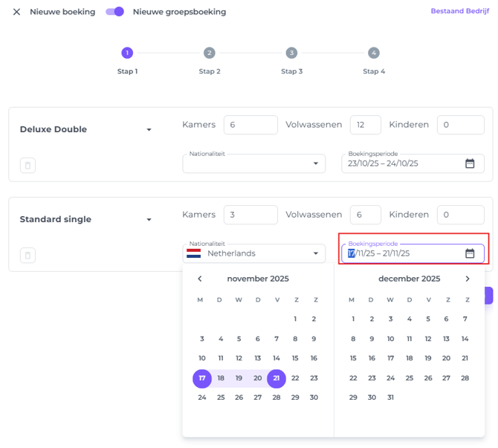Select 28 november 2025 in calendar

coord(277,397)
